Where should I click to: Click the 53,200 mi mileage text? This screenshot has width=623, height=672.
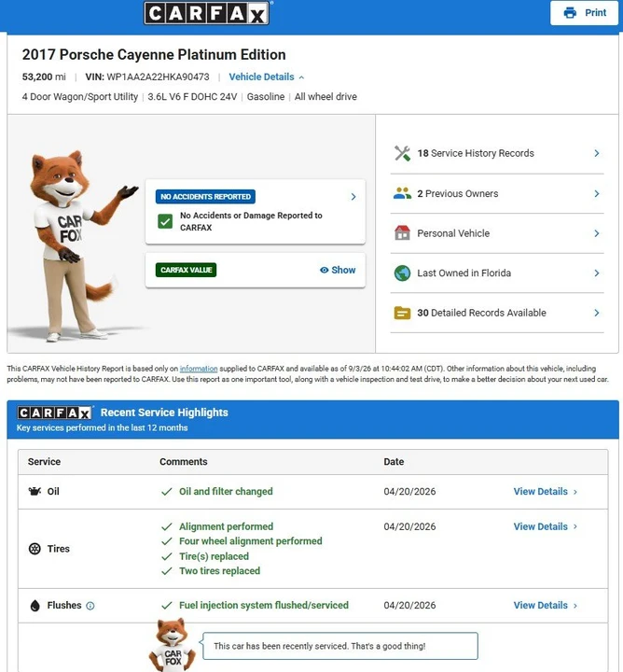click(x=44, y=77)
